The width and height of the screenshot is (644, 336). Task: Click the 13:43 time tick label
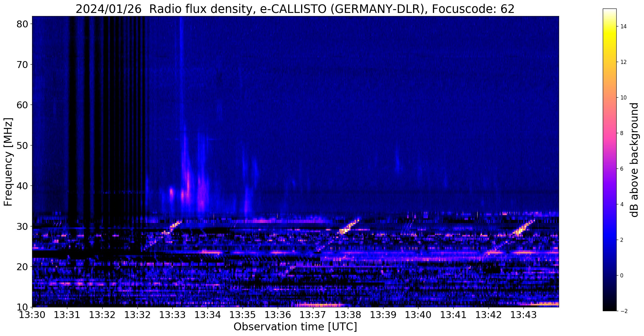[x=524, y=315]
